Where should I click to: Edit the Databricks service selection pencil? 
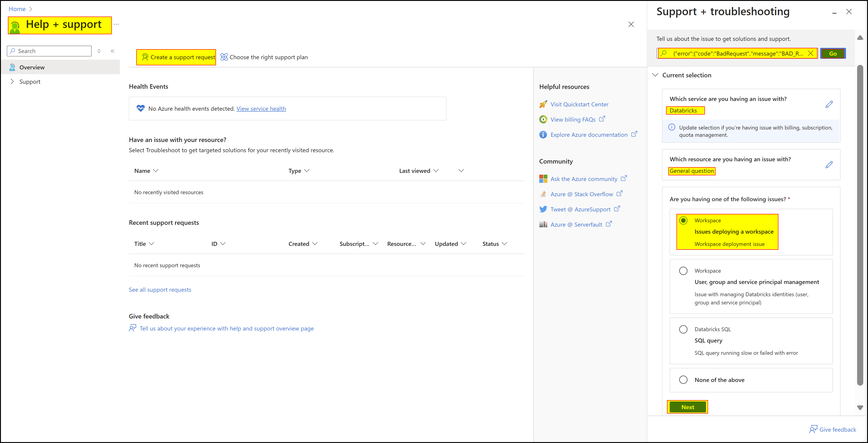829,104
